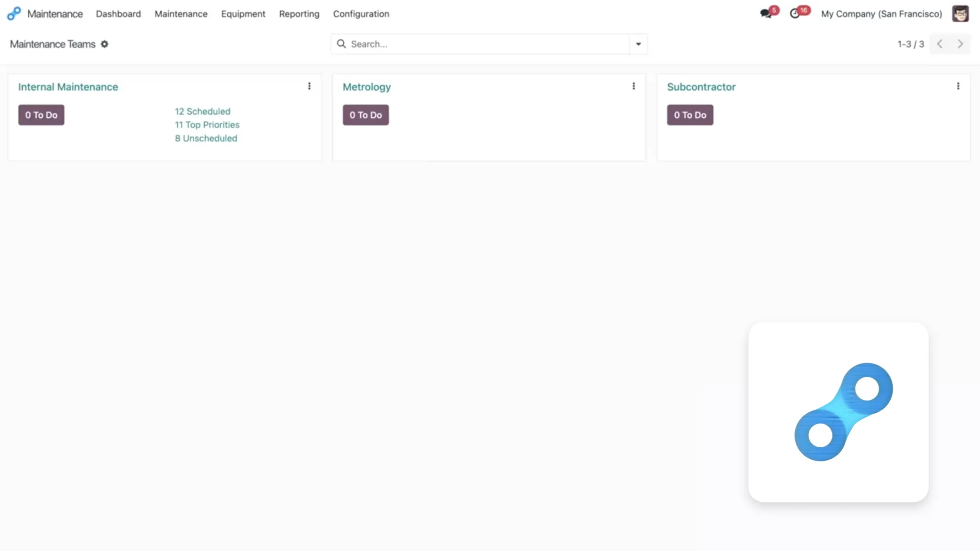Open the Equipment menu
980x551 pixels.
(x=243, y=14)
